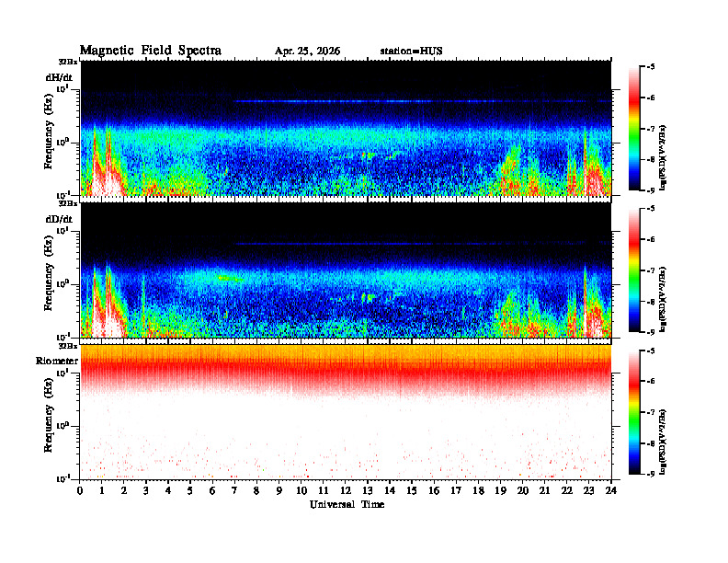Click the log PSD label beside dH/dt color bar

pos(663,157)
